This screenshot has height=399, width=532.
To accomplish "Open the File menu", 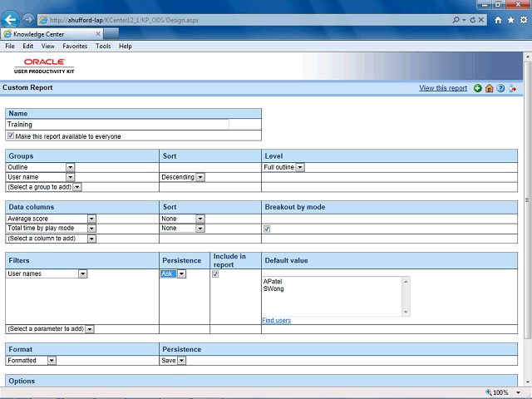I will 10,47.
